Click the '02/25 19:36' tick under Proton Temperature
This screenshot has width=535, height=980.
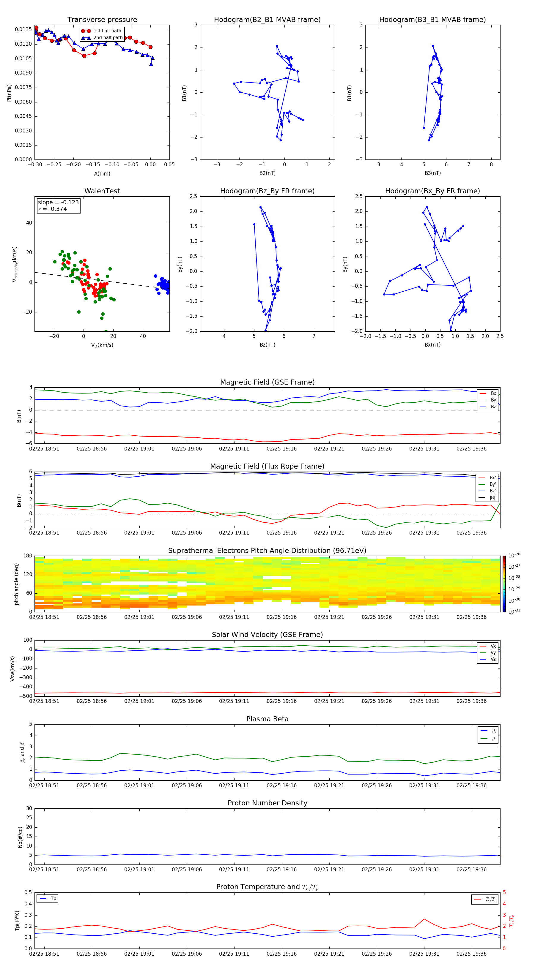471,954
